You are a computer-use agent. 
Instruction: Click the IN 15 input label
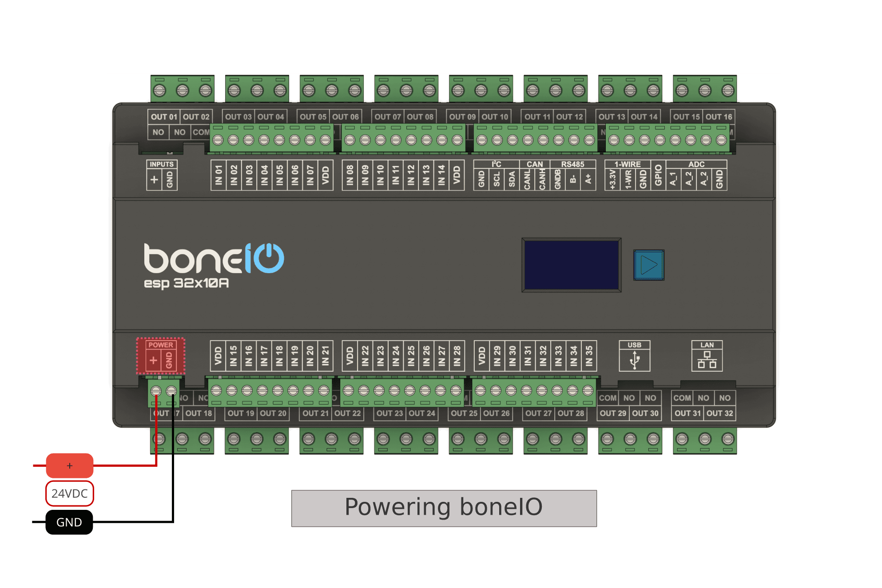point(233,356)
